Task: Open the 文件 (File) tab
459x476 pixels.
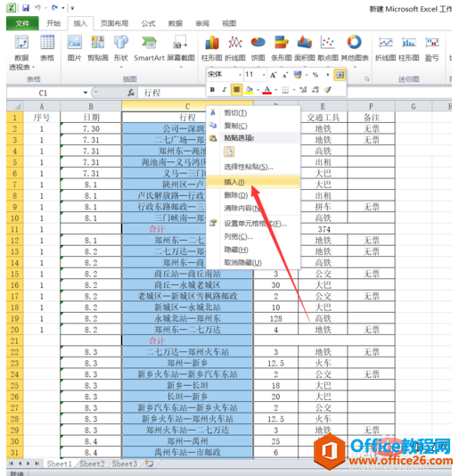Action: pyautogui.click(x=22, y=23)
